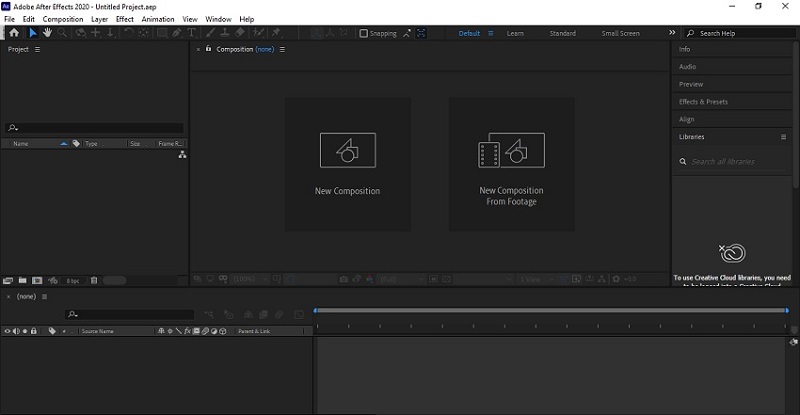Image resolution: width=800 pixels, height=415 pixels.
Task: Switch to the Small Screen workspace
Action: [x=620, y=33]
